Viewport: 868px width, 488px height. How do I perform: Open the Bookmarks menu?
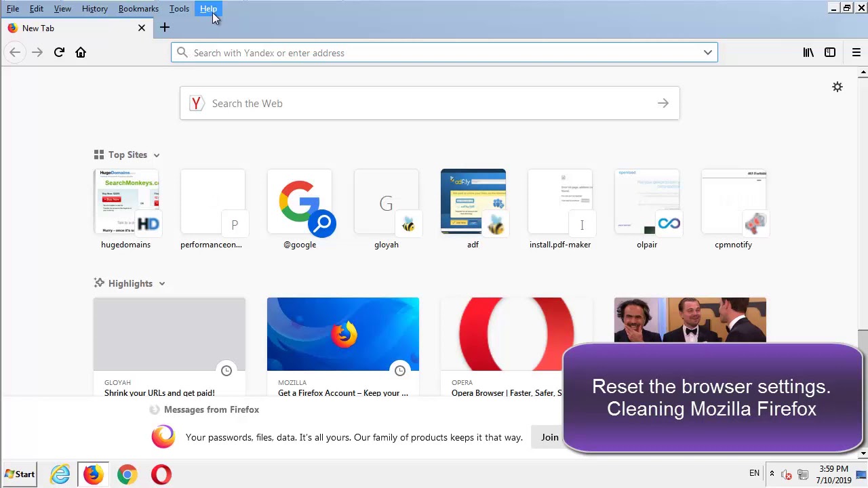138,9
